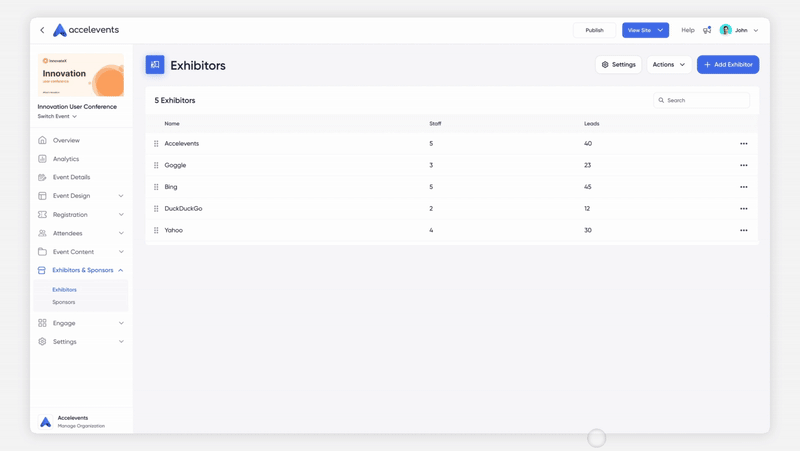Image resolution: width=800 pixels, height=451 pixels.
Task: Click the '5 Exhibitors' count label
Action: click(175, 101)
